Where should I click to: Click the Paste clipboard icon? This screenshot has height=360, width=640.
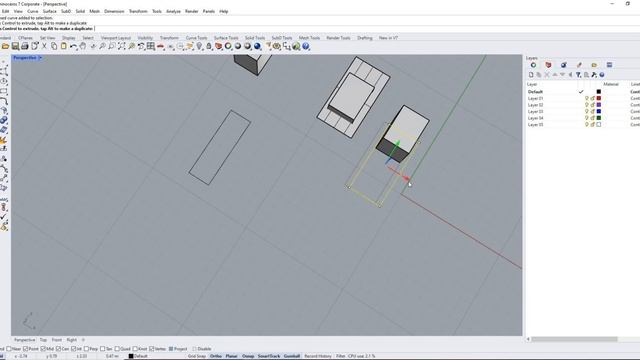(64, 47)
